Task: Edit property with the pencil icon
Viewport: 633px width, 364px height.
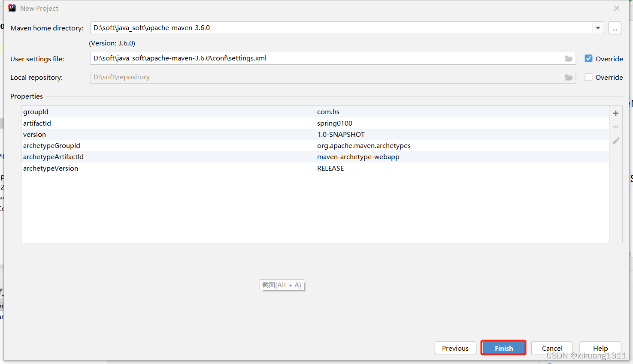Action: [x=616, y=141]
